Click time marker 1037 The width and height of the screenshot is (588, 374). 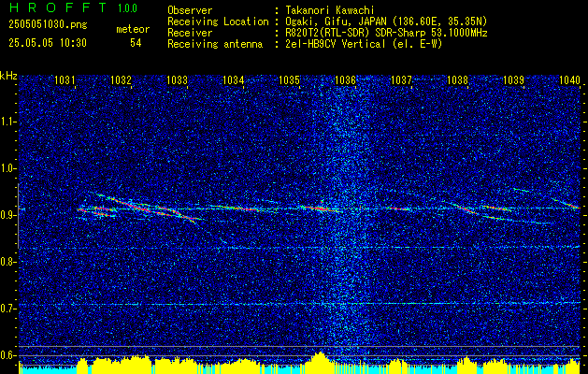point(401,79)
